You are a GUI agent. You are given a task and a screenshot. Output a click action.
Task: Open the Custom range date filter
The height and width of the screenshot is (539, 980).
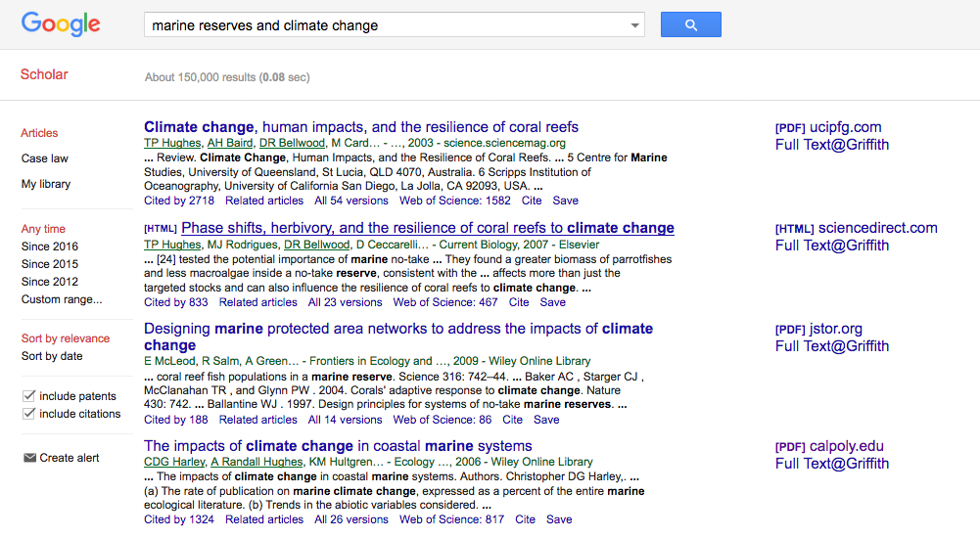(x=62, y=299)
